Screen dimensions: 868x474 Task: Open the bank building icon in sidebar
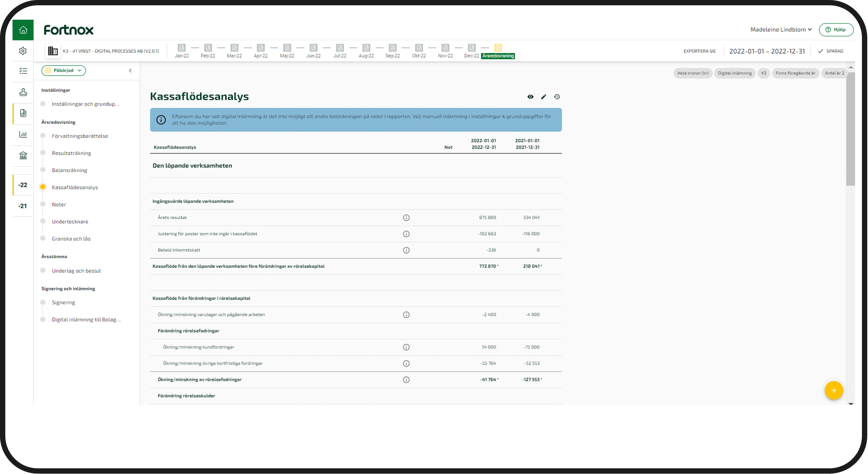pyautogui.click(x=23, y=155)
